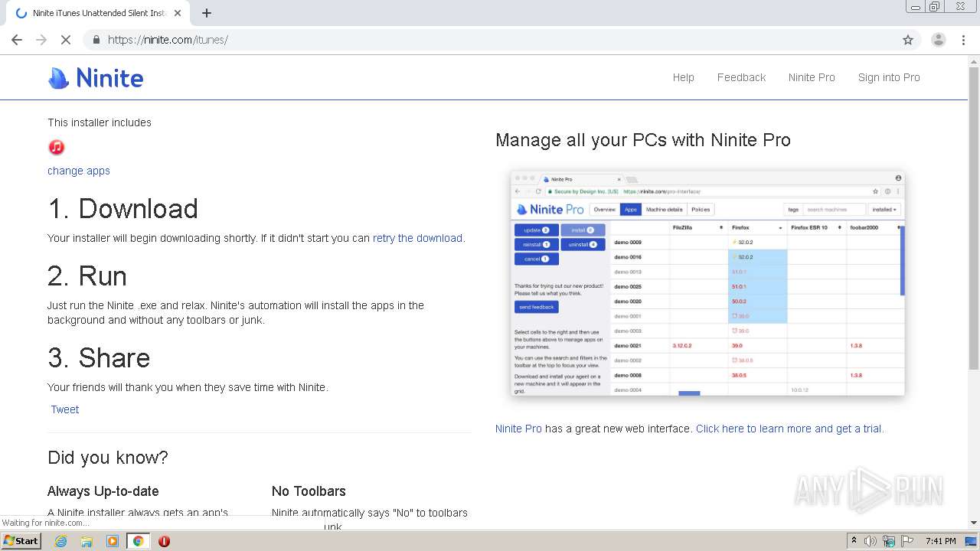This screenshot has width=980, height=551.
Task: Open the Help page
Action: click(x=684, y=77)
